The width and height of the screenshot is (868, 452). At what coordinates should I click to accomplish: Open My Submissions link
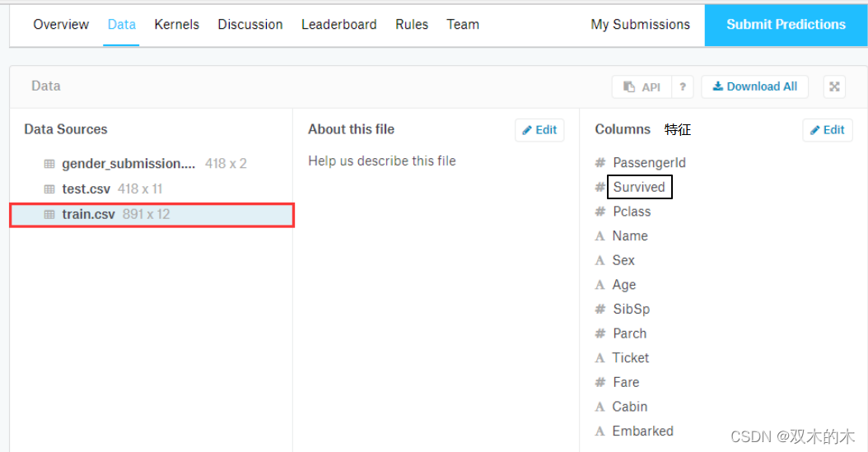(x=640, y=25)
